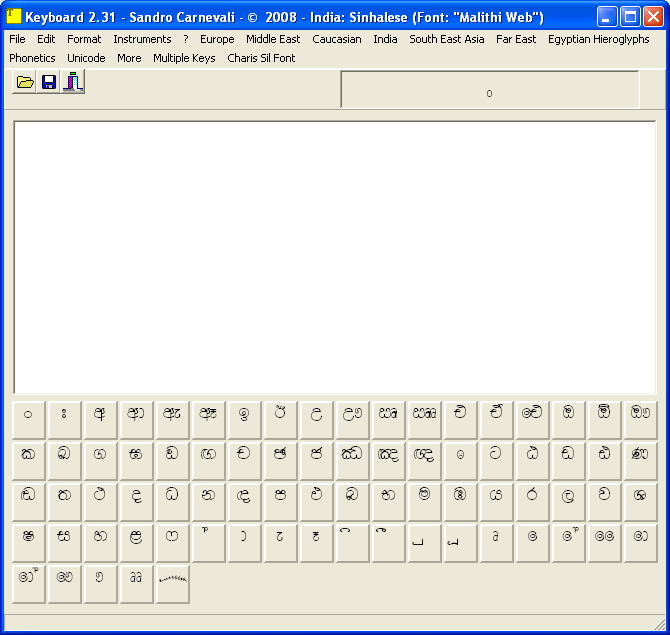Insert the consonant ල (la) key
The width and height of the screenshot is (670, 635).
[x=567, y=502]
